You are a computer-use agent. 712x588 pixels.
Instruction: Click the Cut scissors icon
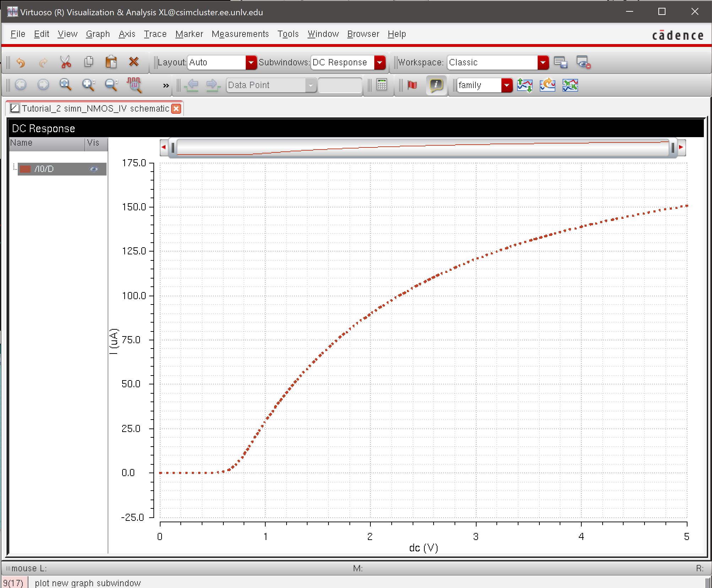[x=66, y=62]
